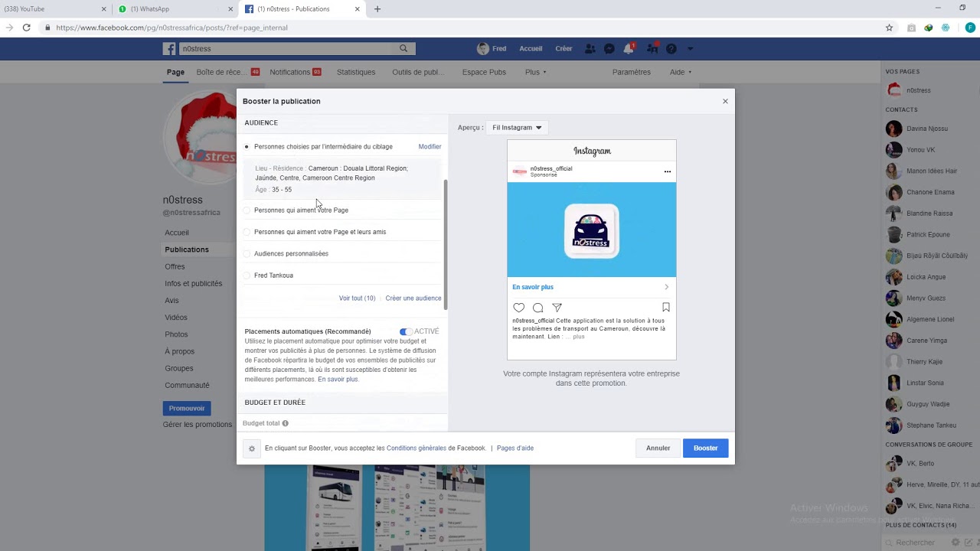Click the Instagram share paper plane icon
The height and width of the screenshot is (551, 980).
coord(557,308)
